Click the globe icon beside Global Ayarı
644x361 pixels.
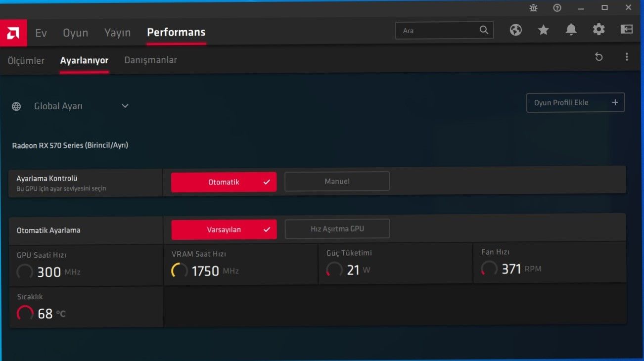(16, 106)
